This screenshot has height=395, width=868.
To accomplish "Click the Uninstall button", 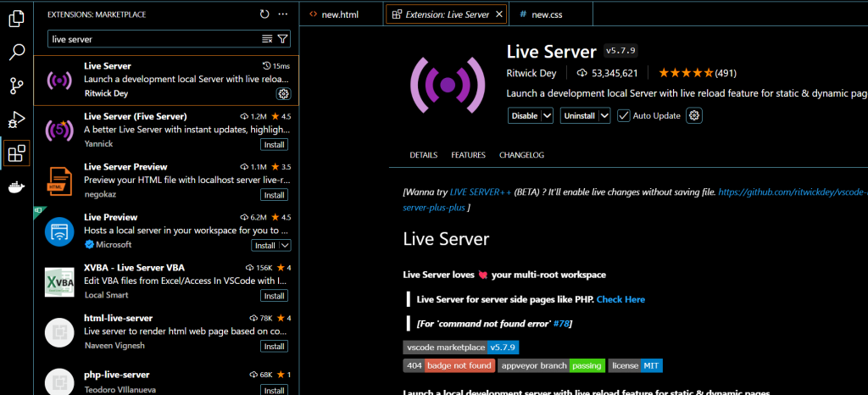I will coord(580,115).
